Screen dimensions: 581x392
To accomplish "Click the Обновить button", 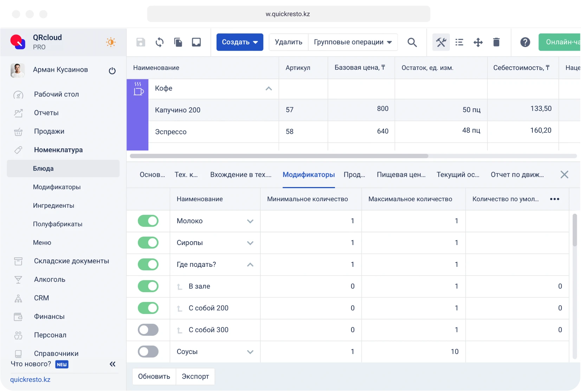I will tap(154, 376).
